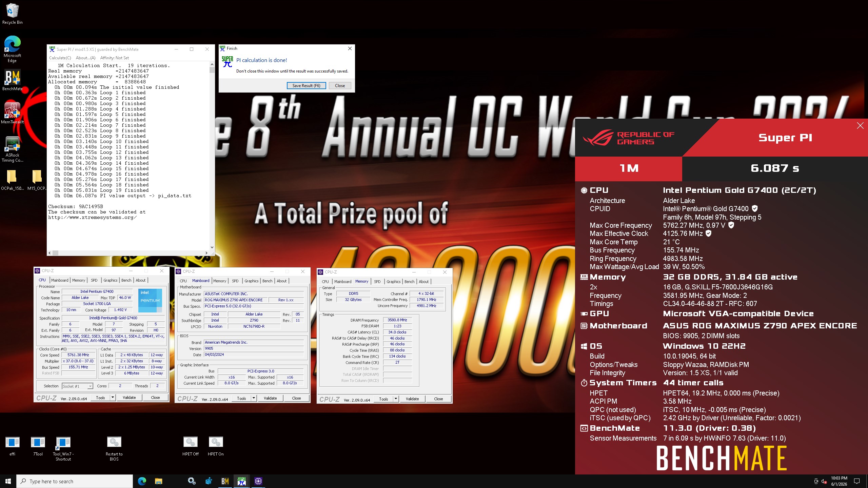Click the Uncore Frequency 4981.2 MHz value
This screenshot has width=868, height=488.
pos(427,306)
